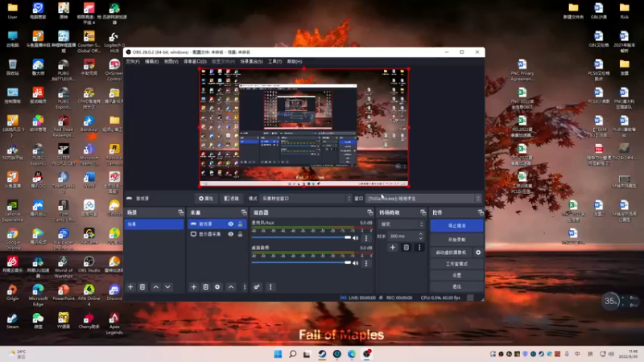Open Scene Collection menu in OBS menu bar
Image resolution: width=644 pixels, height=362 pixels.
[x=251, y=61]
